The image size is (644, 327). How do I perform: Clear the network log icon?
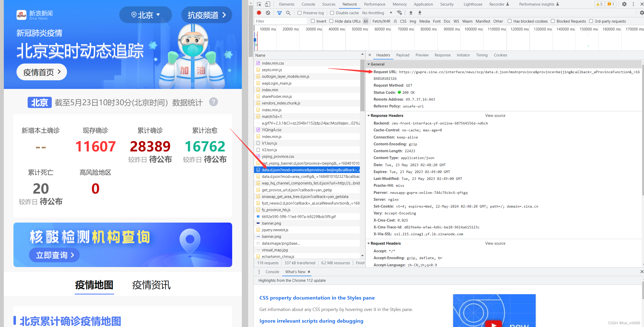pyautogui.click(x=268, y=13)
